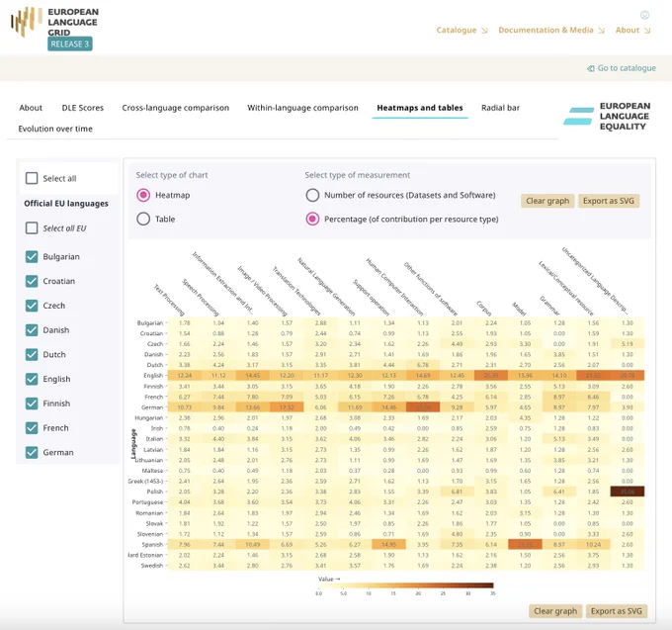Expand the Documentation & Media menu

[551, 30]
